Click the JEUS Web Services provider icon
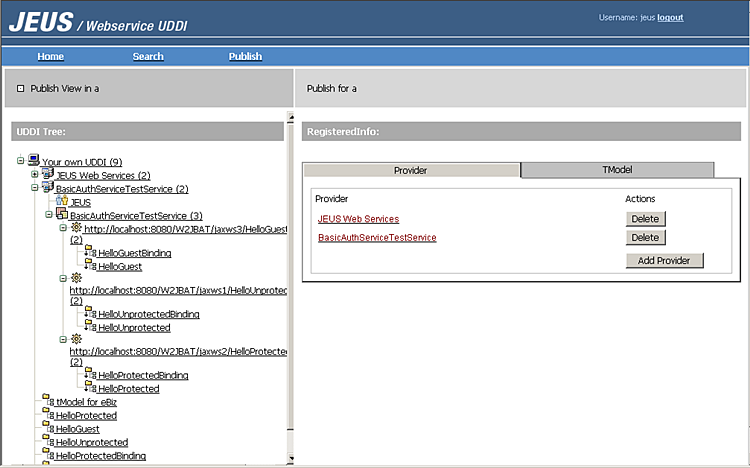Image resolution: width=750 pixels, height=468 pixels. click(47, 174)
